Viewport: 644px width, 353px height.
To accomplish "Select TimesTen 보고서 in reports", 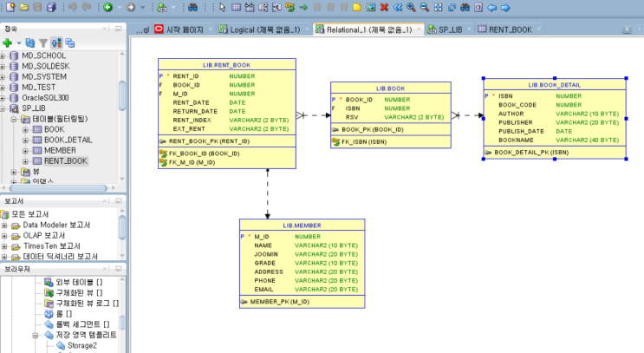I will pos(52,246).
